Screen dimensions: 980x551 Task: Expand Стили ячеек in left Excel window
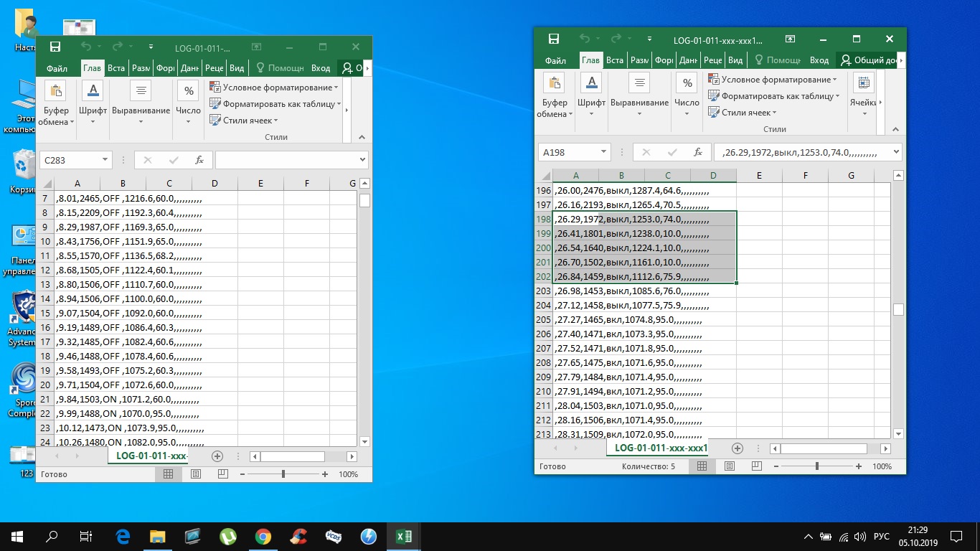tap(246, 121)
